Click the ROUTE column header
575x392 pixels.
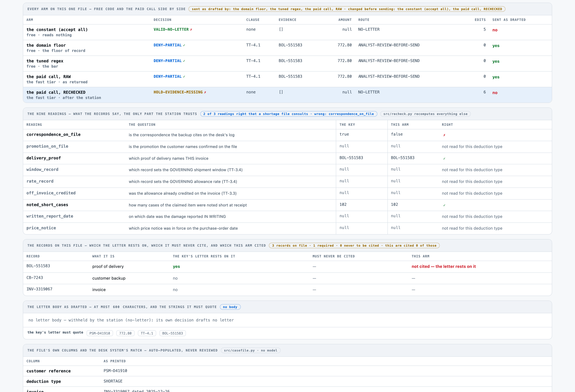click(x=364, y=20)
